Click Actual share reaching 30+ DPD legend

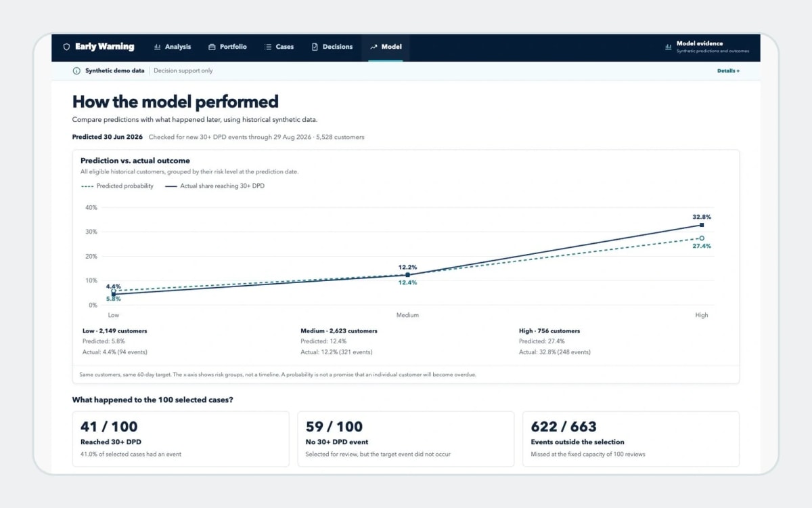pos(215,186)
